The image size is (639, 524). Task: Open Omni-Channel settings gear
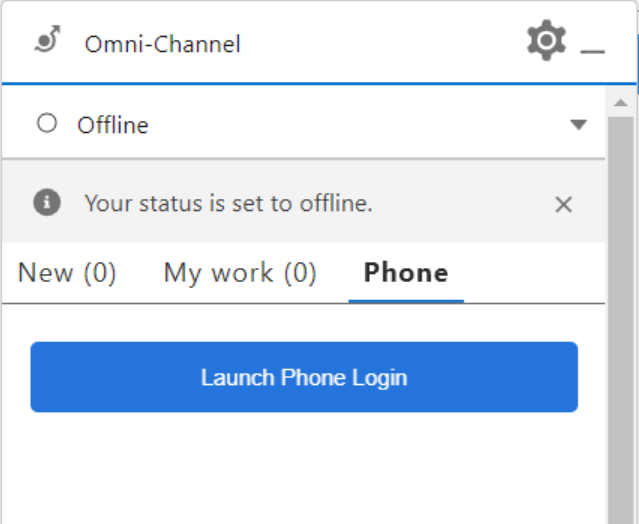pyautogui.click(x=546, y=41)
